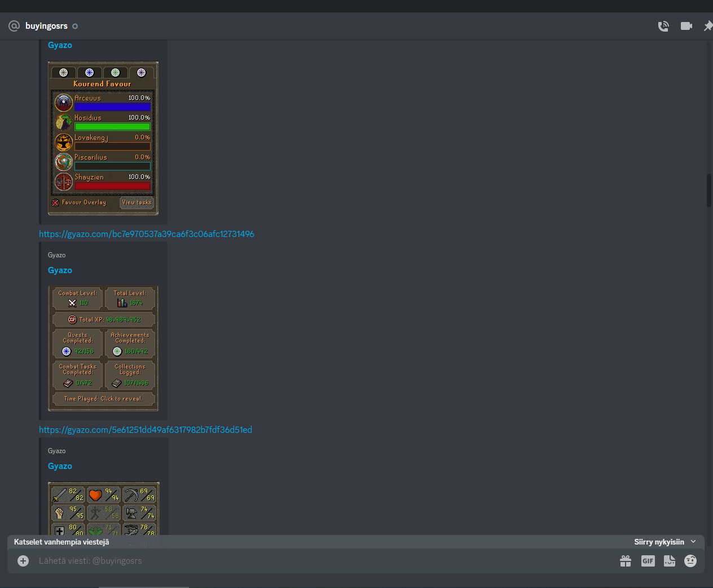Jump to present with Siirry nykyisiin

[659, 542]
